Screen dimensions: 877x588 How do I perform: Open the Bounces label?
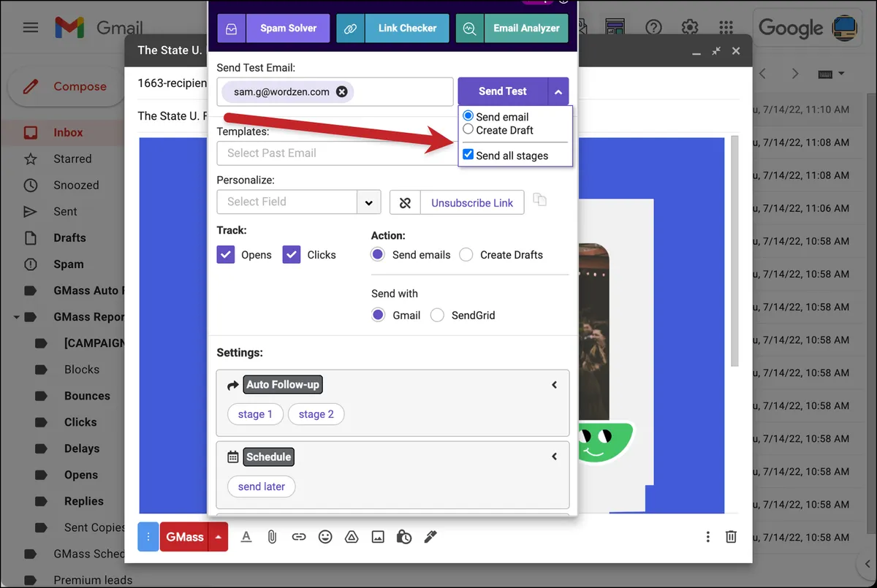87,396
